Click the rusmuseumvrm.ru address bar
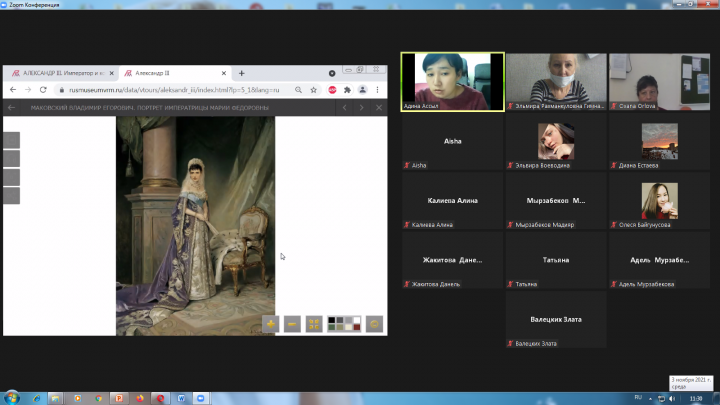This screenshot has width=720, height=405. [x=174, y=90]
